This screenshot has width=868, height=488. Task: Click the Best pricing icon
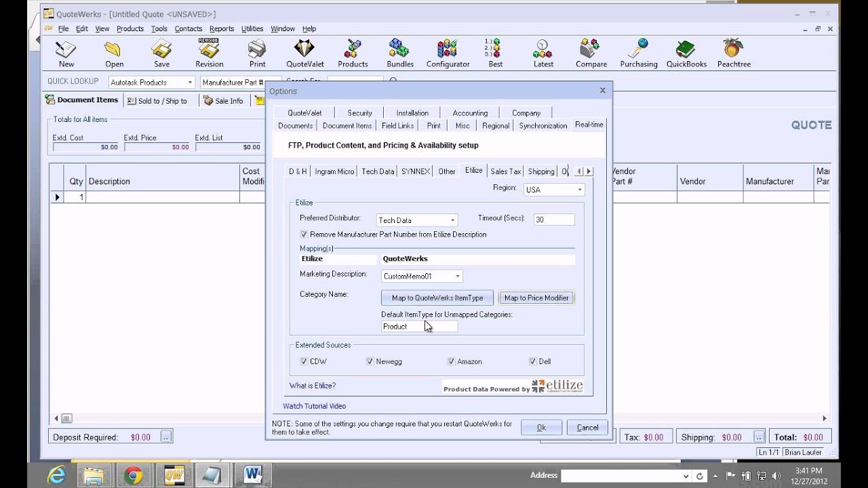pyautogui.click(x=495, y=54)
